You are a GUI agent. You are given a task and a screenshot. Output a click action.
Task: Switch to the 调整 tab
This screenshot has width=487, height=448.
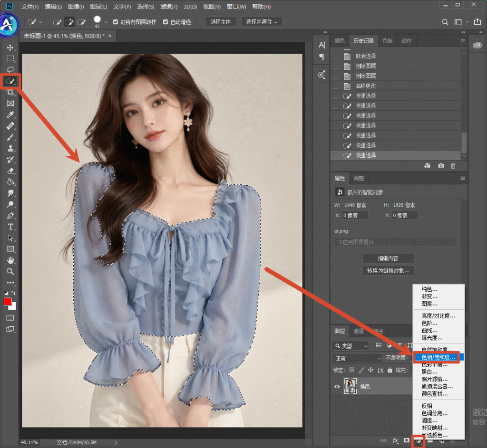pos(359,178)
